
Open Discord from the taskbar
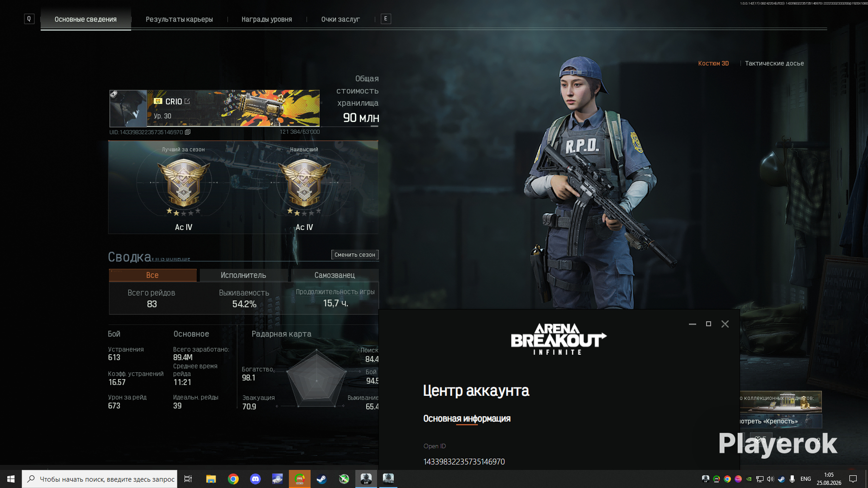(x=255, y=479)
